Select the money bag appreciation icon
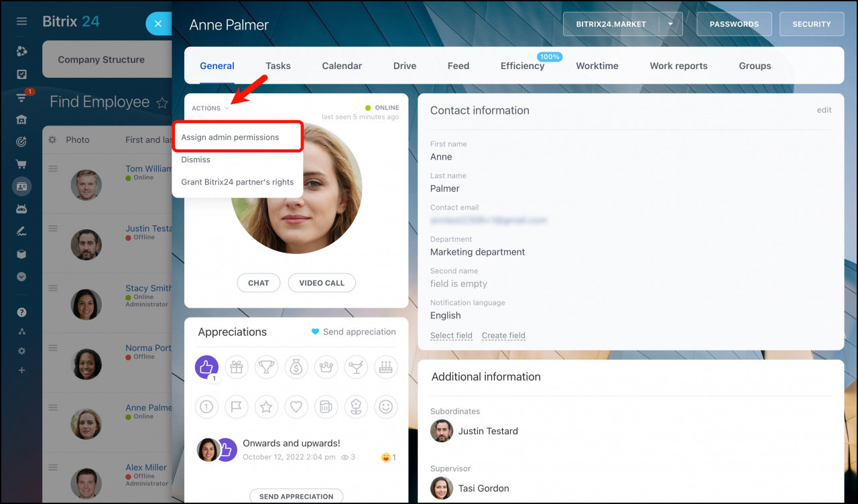The image size is (858, 504). click(296, 367)
